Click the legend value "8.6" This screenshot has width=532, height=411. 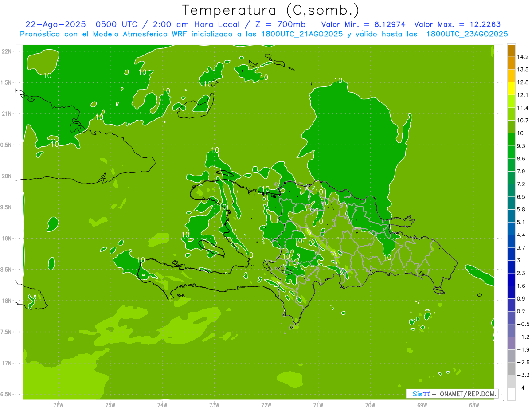521,159
